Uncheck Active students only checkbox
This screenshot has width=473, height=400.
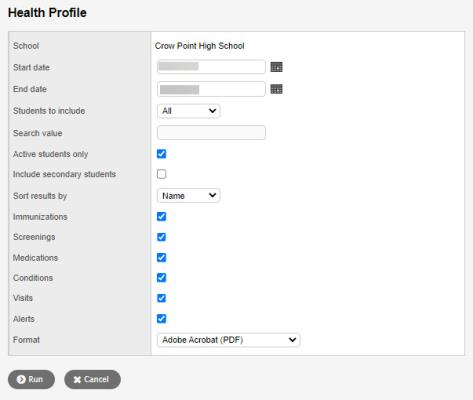coord(162,154)
